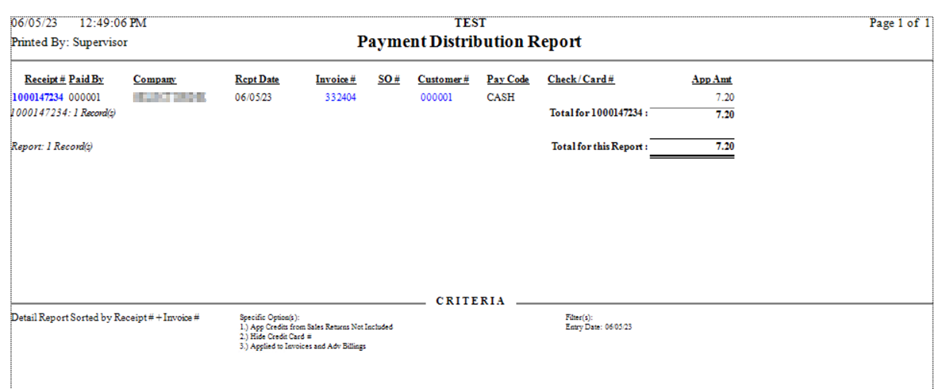Click the Invoice # column header
Viewport: 939px width, 389px height.
tap(336, 80)
